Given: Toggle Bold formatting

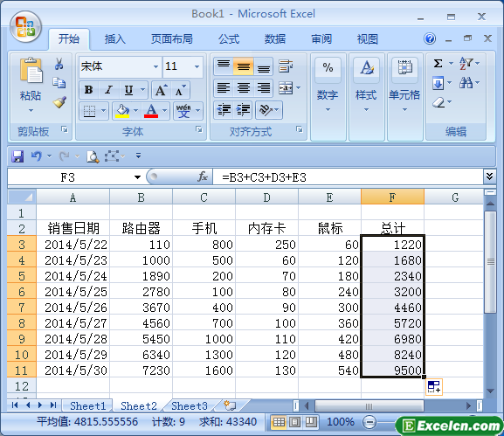Looking at the screenshot, I should pos(89,90).
